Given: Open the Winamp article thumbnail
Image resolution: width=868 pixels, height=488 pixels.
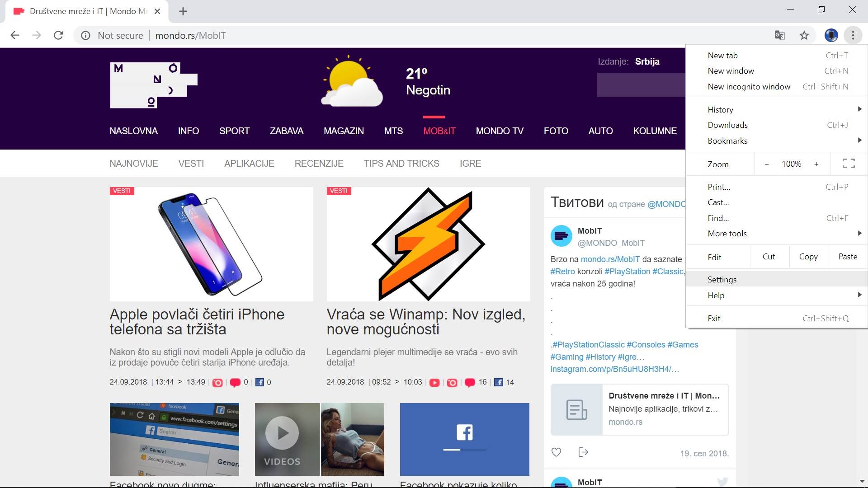Looking at the screenshot, I should tap(428, 244).
